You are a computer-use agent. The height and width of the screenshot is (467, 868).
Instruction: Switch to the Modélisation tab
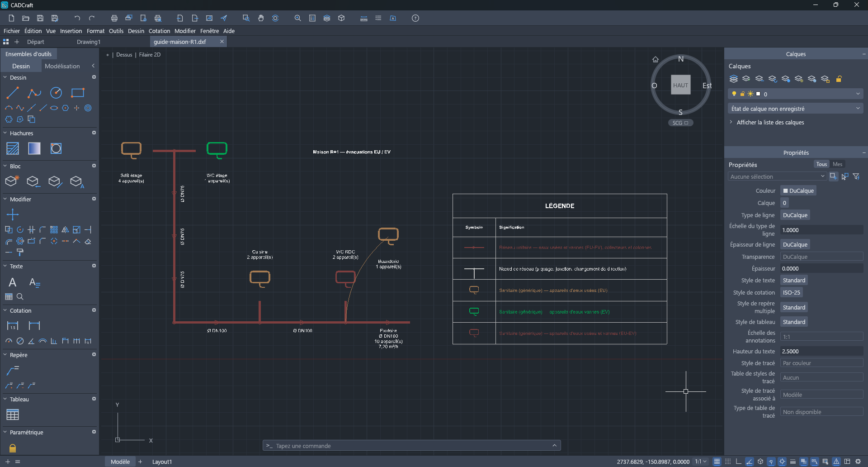click(x=62, y=66)
